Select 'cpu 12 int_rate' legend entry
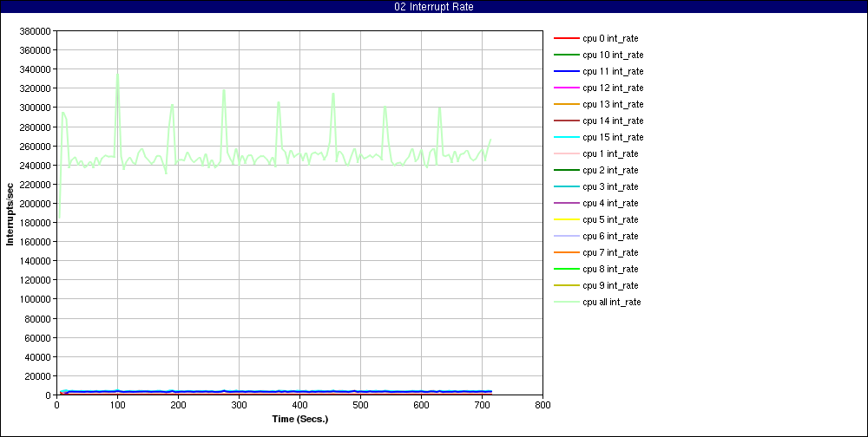Screen dimensions: 868x437 (x=599, y=88)
